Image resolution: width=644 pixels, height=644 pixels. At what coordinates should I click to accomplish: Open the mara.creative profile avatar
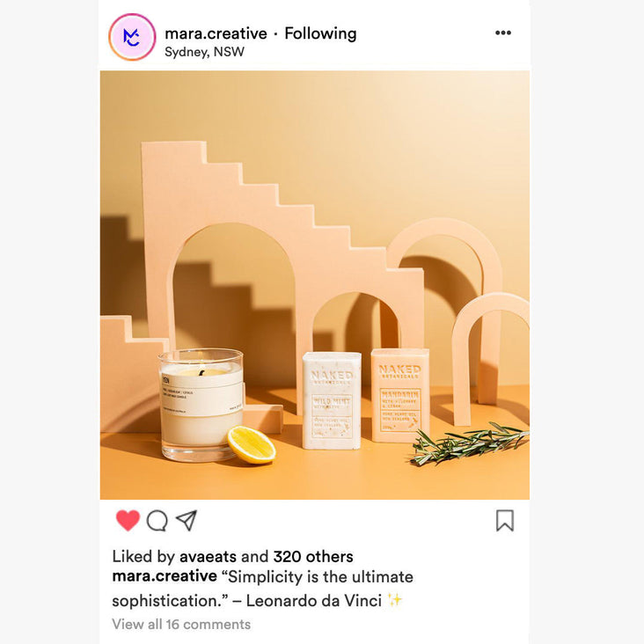[x=132, y=37]
